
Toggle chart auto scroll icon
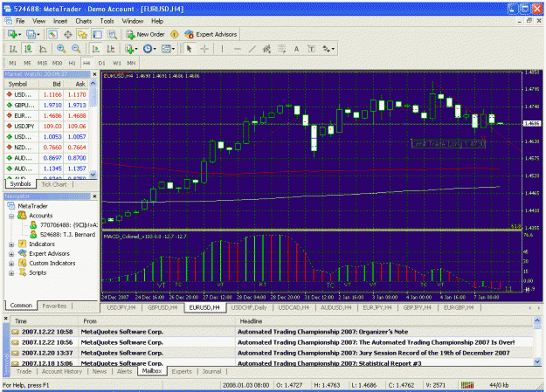96,49
